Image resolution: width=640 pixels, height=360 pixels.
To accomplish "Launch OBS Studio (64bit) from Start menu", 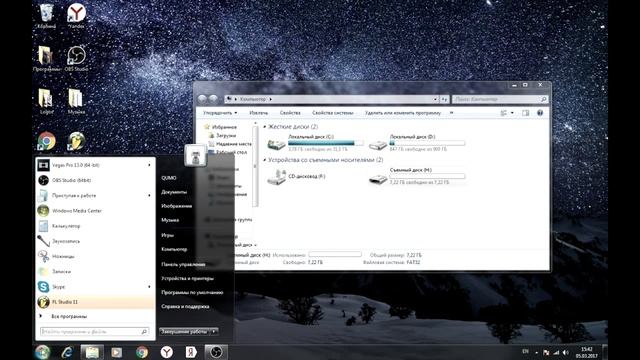I will (95, 180).
